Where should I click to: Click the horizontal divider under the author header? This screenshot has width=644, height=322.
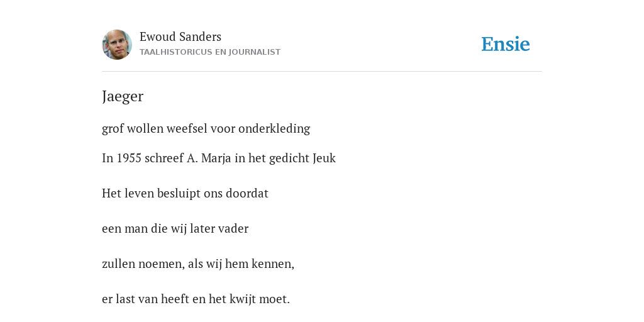pos(322,72)
